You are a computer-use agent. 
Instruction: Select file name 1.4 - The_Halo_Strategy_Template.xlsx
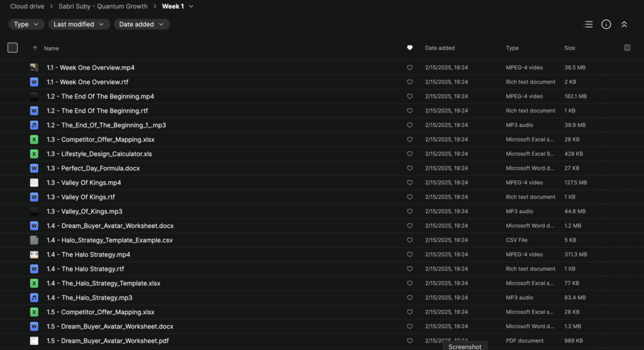[103, 283]
